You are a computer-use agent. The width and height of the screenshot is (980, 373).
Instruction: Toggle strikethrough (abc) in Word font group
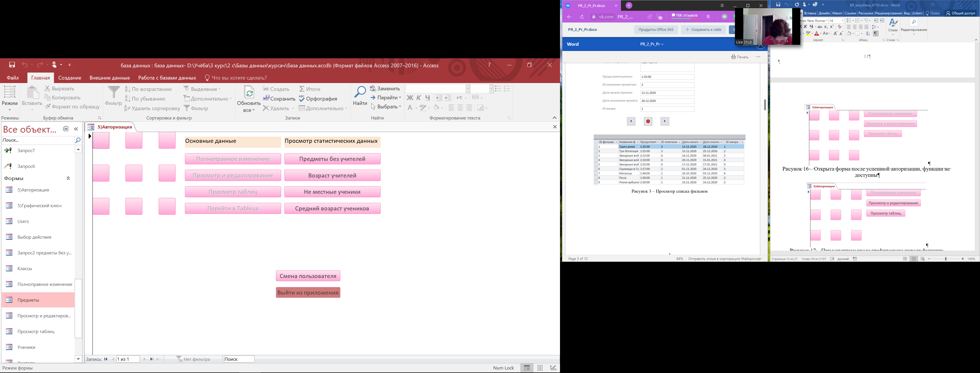[x=820, y=27]
